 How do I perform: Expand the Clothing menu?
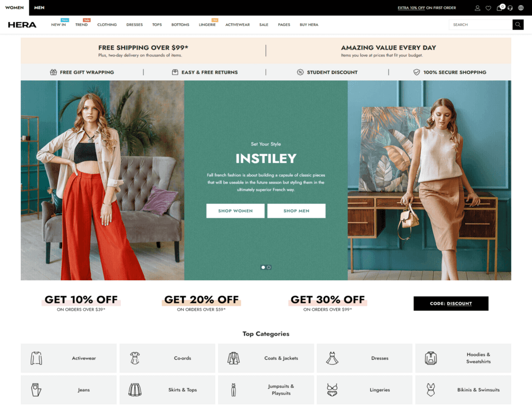point(107,25)
